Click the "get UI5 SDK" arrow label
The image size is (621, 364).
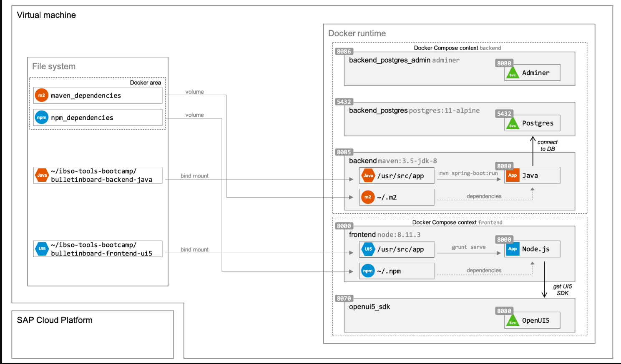pyautogui.click(x=563, y=290)
